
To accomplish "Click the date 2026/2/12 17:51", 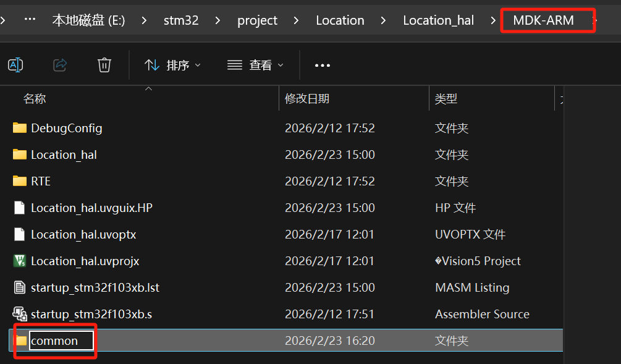I will pos(329,314).
